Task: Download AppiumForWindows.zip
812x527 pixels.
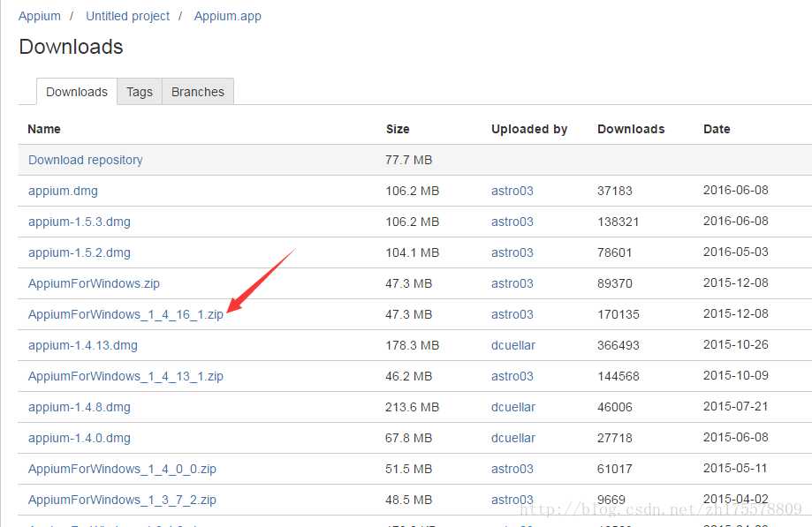Action: tap(94, 283)
